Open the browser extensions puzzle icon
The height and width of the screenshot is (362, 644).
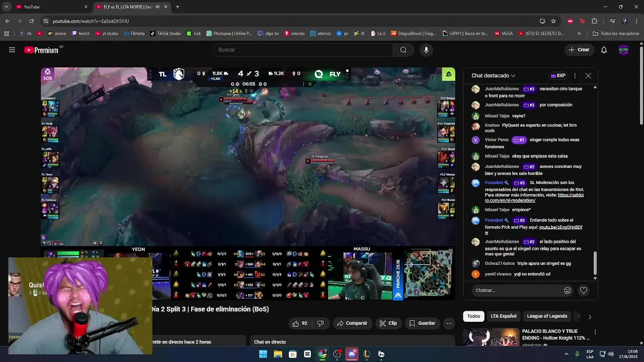(x=595, y=21)
